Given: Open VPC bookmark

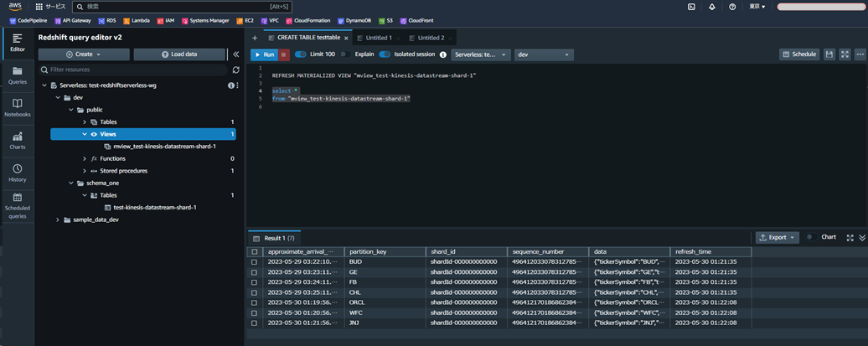Looking at the screenshot, I should coord(270,20).
